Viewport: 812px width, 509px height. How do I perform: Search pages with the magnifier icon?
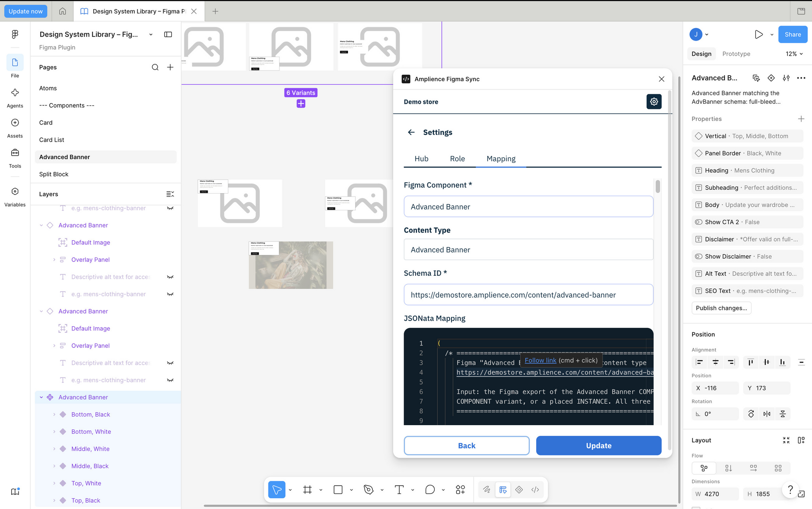point(155,67)
